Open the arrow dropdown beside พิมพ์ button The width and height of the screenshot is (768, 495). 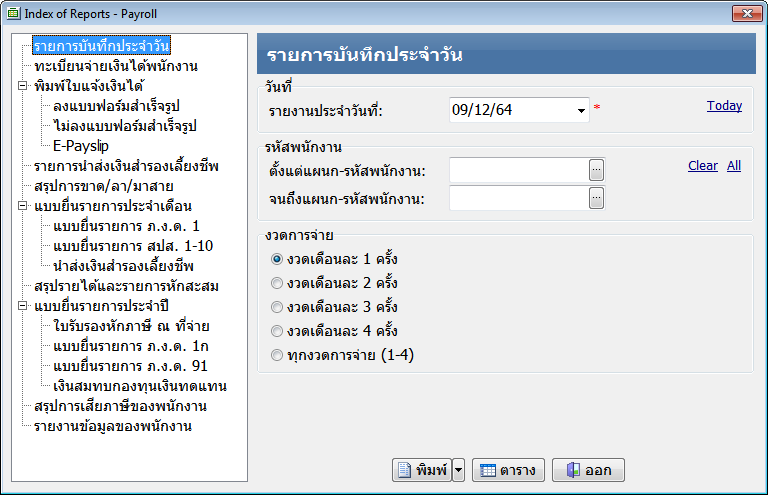point(458,470)
